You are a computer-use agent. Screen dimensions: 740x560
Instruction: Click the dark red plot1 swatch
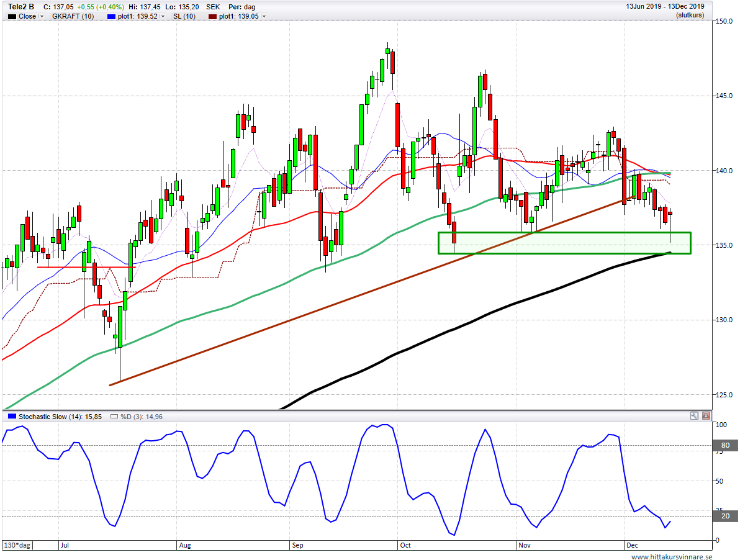[212, 17]
